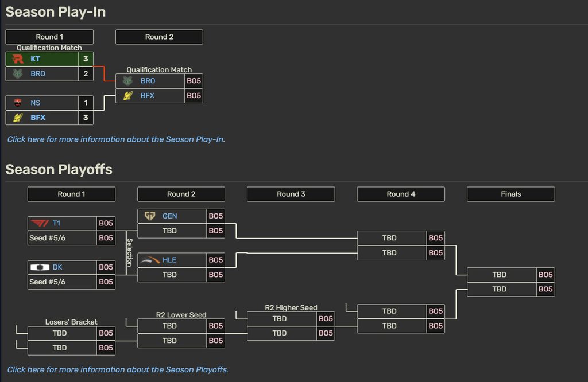Click the KT team logo in Play-In Round 1

tap(18, 59)
